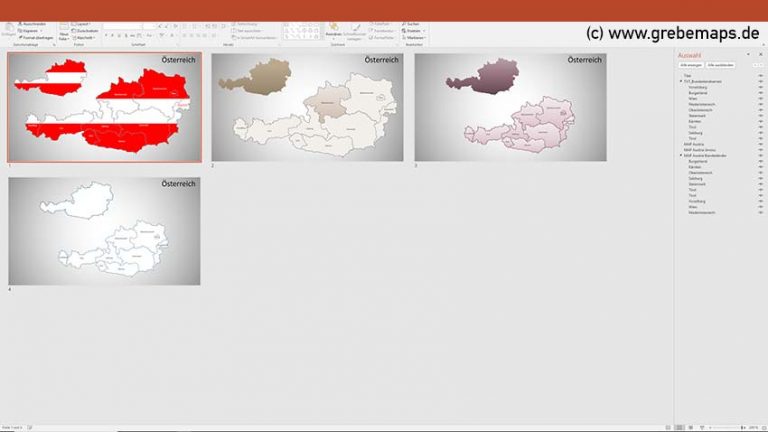
Task: Toggle eye for Niederösterreich under TXT group
Action: (761, 104)
